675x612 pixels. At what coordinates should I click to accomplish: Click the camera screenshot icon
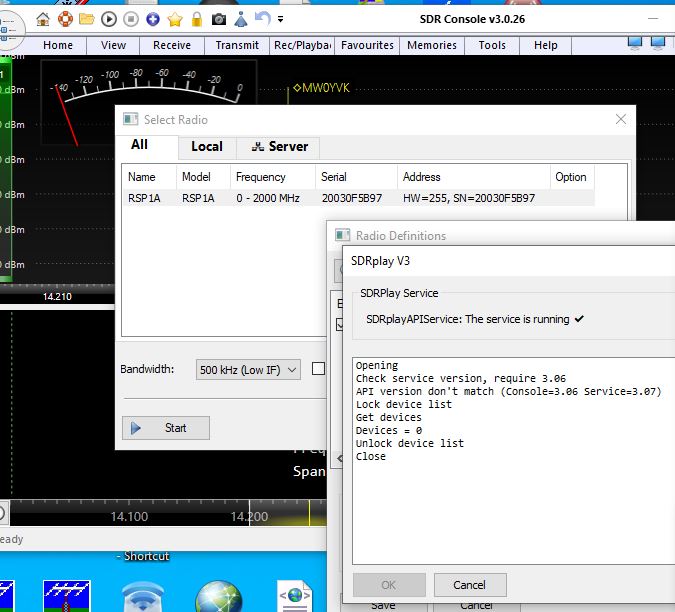click(219, 18)
